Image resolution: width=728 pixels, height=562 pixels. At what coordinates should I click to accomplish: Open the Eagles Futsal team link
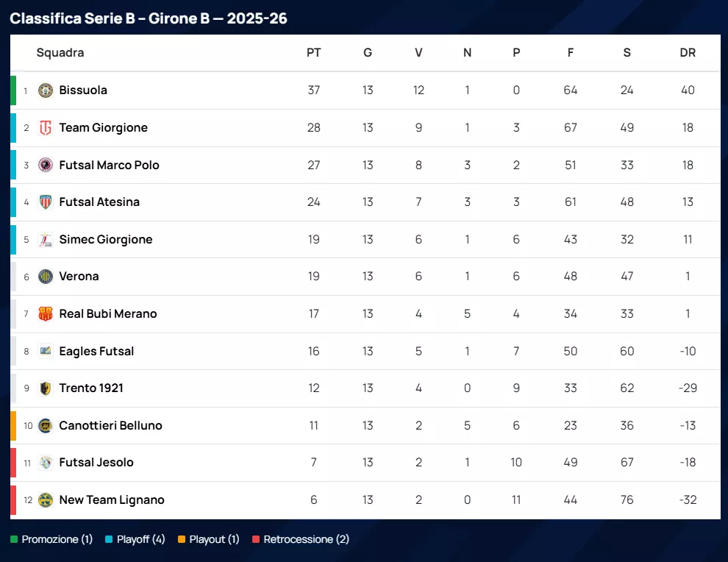pos(96,352)
